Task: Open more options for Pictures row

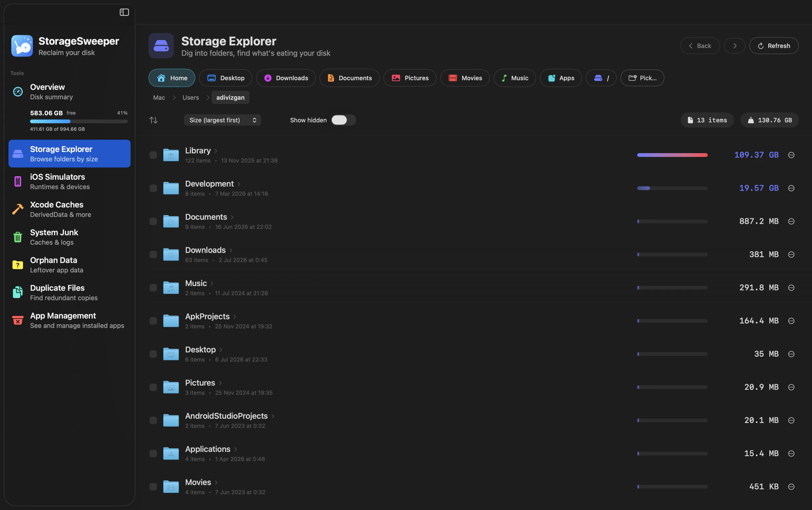Action: click(791, 387)
